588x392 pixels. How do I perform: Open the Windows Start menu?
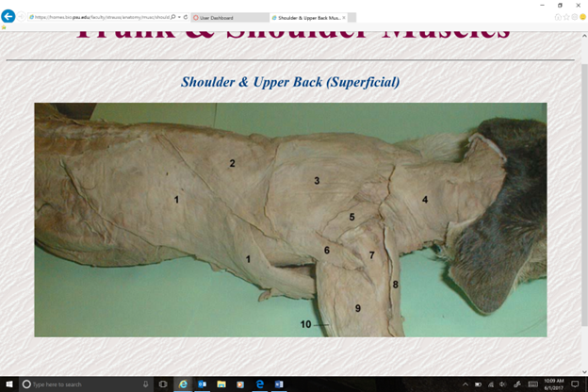tap(8, 384)
